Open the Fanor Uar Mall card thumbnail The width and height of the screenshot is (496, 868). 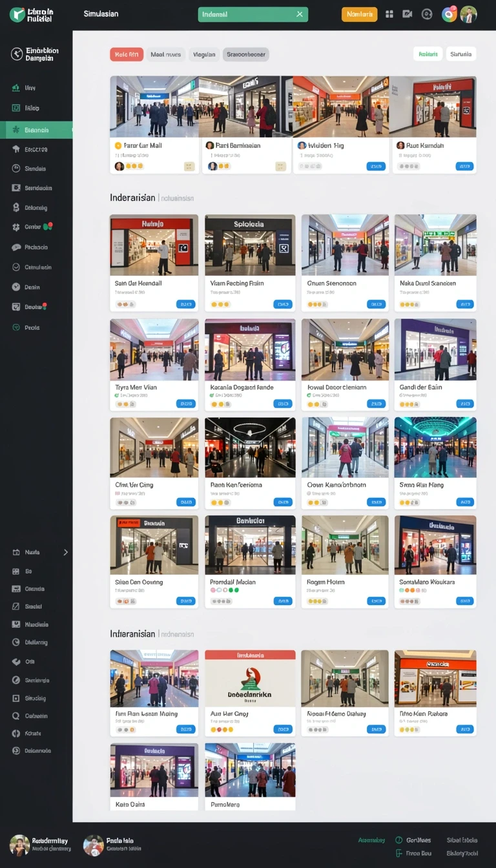(x=155, y=107)
